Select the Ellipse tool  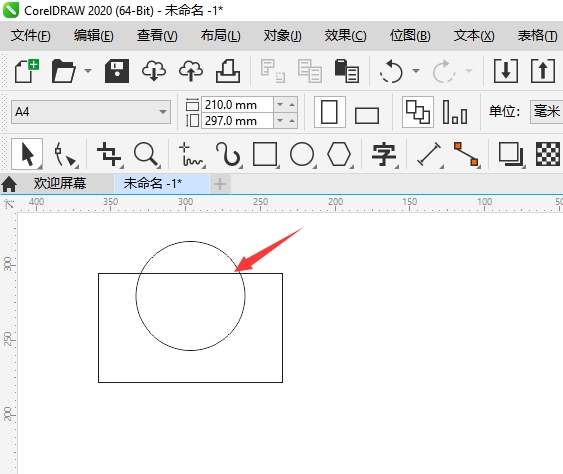point(302,154)
